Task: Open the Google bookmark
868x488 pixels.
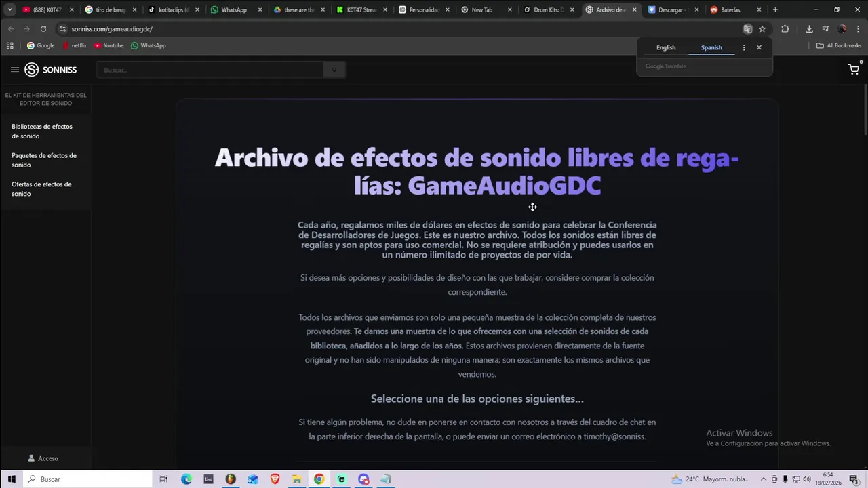Action: coord(41,45)
